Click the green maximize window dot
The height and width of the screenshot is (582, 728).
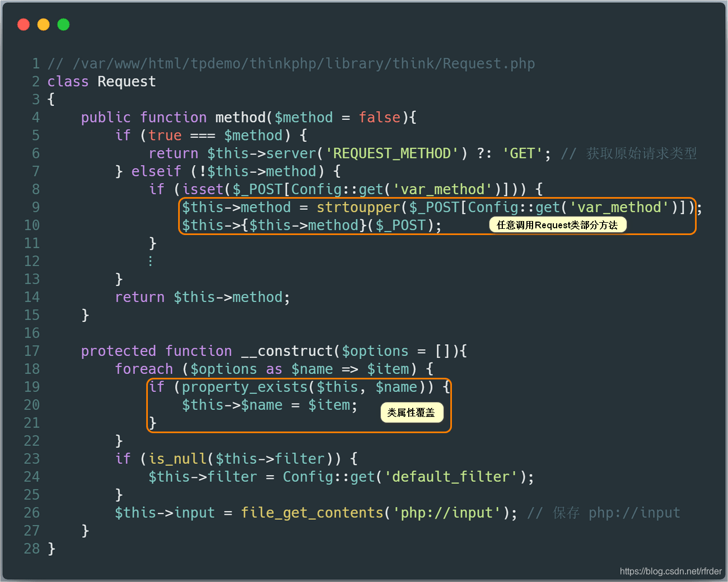click(x=64, y=25)
